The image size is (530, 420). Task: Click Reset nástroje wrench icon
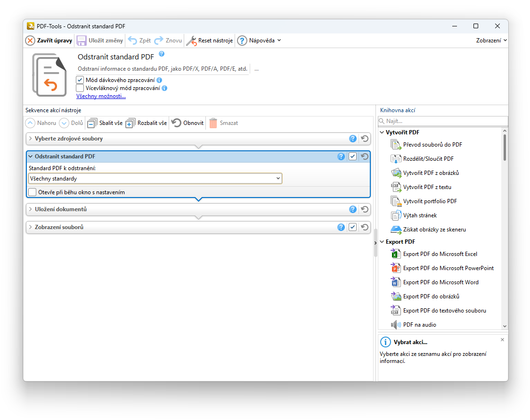tap(191, 41)
